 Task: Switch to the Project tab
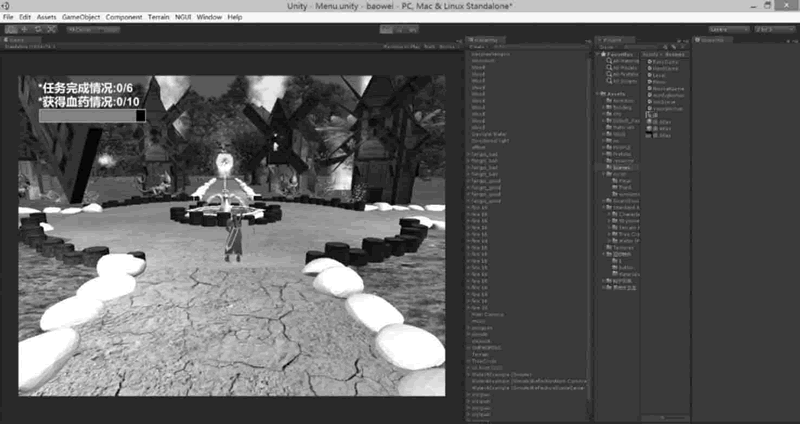pyautogui.click(x=612, y=41)
